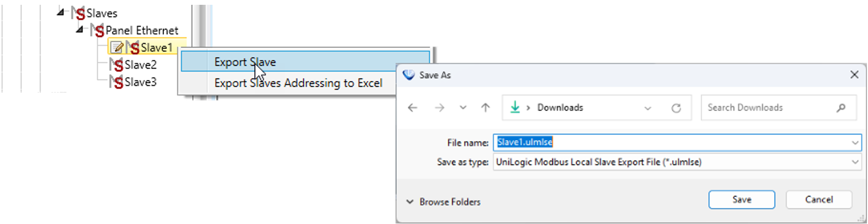
Task: Choose Export Slave from context menu
Action: pos(245,62)
